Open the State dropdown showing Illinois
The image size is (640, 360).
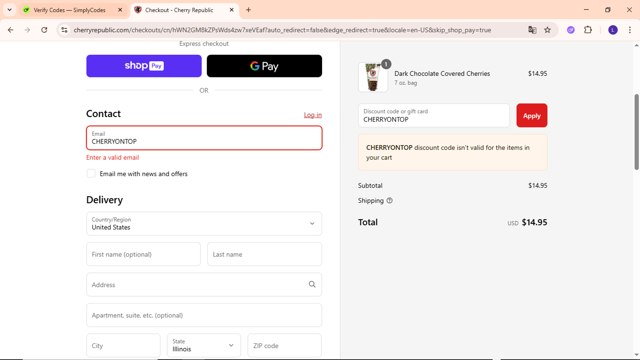tap(204, 345)
